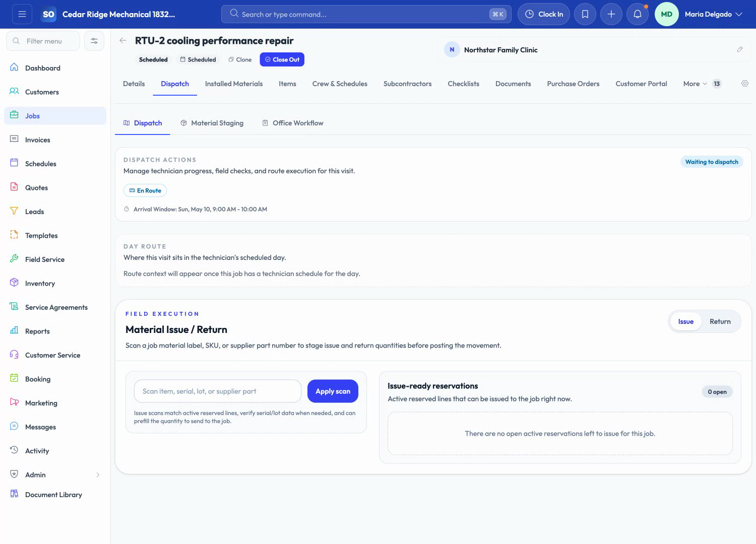Screen dimensions: 756x544
Task: Click the SO app logo
Action: pos(48,14)
